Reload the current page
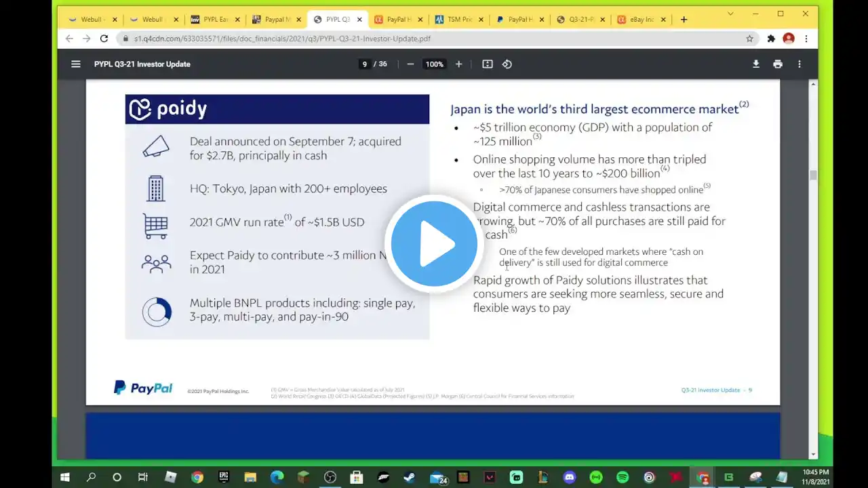The width and height of the screenshot is (868, 488). point(104,39)
